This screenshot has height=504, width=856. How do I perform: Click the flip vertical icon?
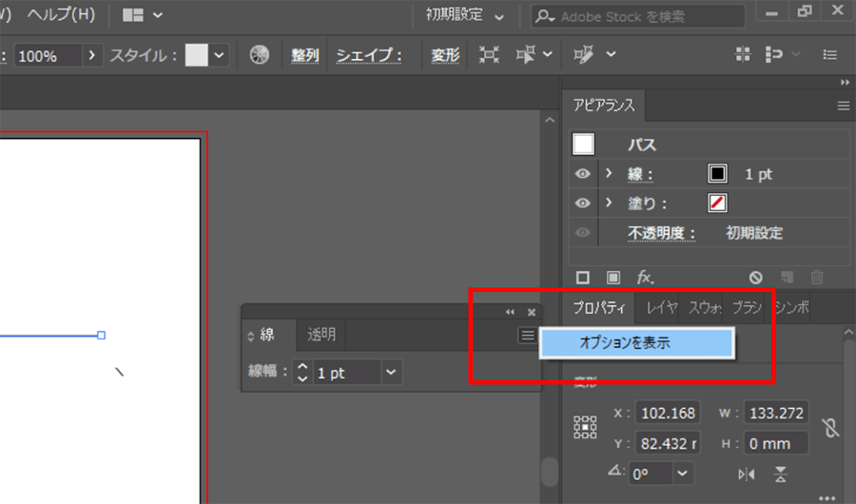[781, 475]
